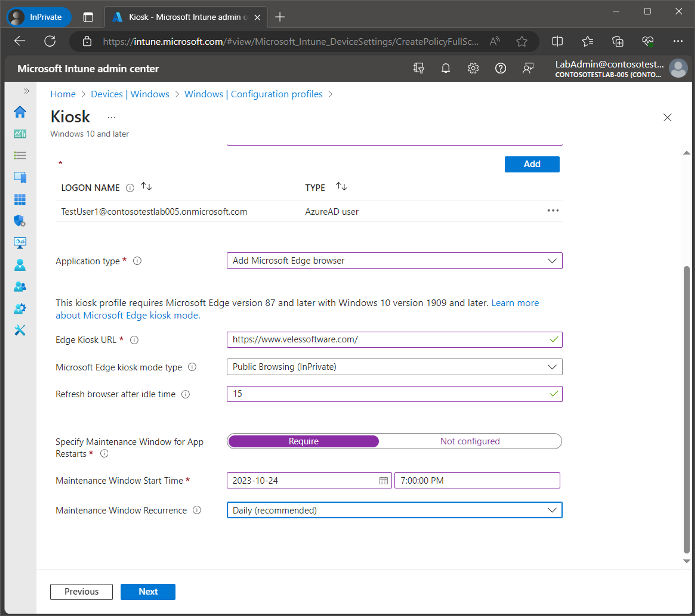This screenshot has width=695, height=616.
Task: Click LabAdmin account avatar
Action: (678, 68)
